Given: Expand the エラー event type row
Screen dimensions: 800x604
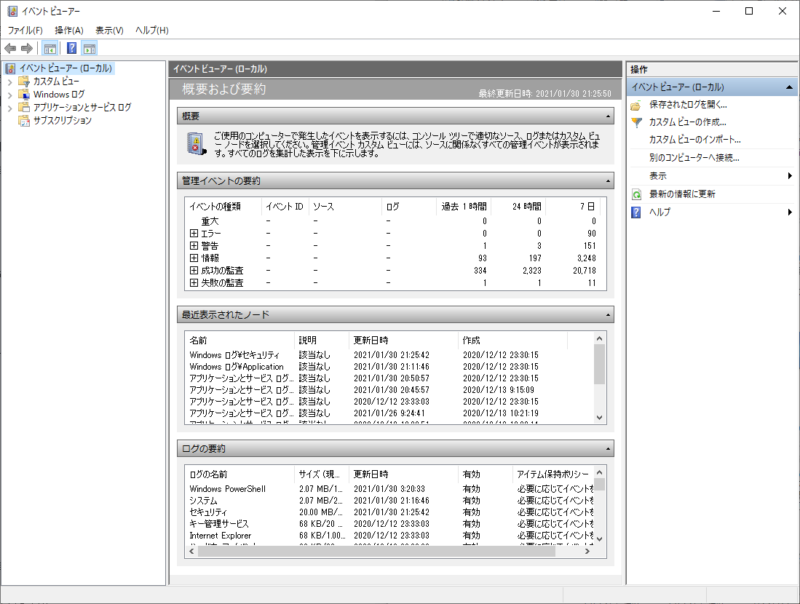Looking at the screenshot, I should tap(194, 233).
